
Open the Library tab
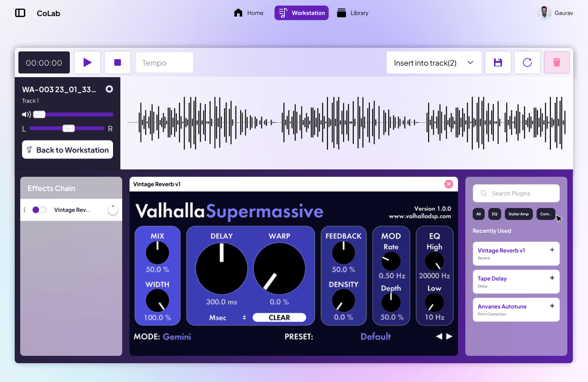point(353,13)
